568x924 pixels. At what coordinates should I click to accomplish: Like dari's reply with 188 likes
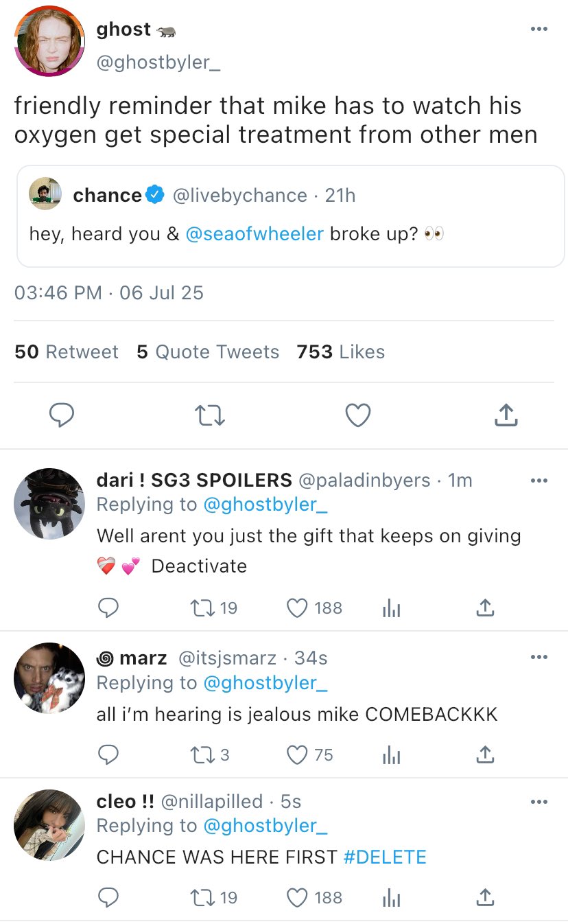(x=298, y=608)
